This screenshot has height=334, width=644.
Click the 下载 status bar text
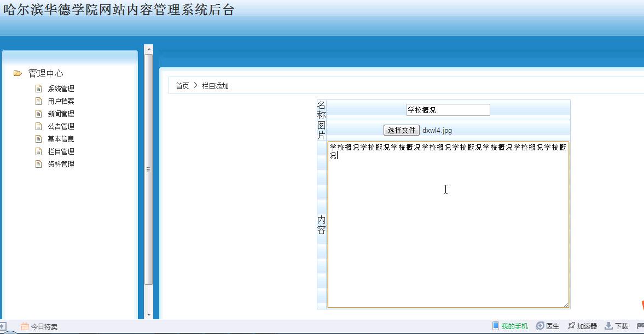[x=622, y=326]
